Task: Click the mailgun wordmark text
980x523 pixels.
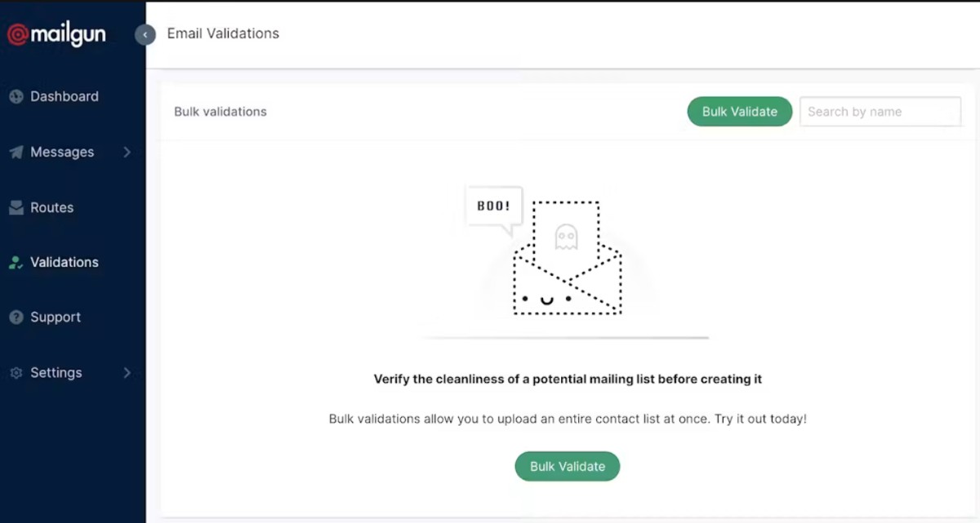Action: point(69,35)
